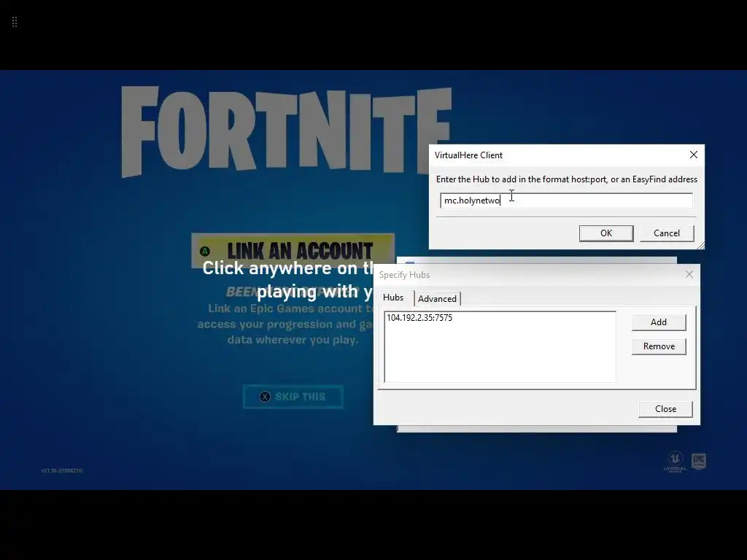Click Cancel in the VirtualHere Client dialog
This screenshot has height=560, width=747.
pyautogui.click(x=667, y=233)
